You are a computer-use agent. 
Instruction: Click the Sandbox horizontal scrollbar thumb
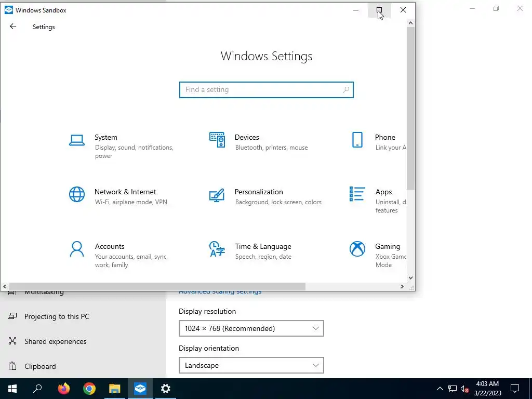coord(157,287)
